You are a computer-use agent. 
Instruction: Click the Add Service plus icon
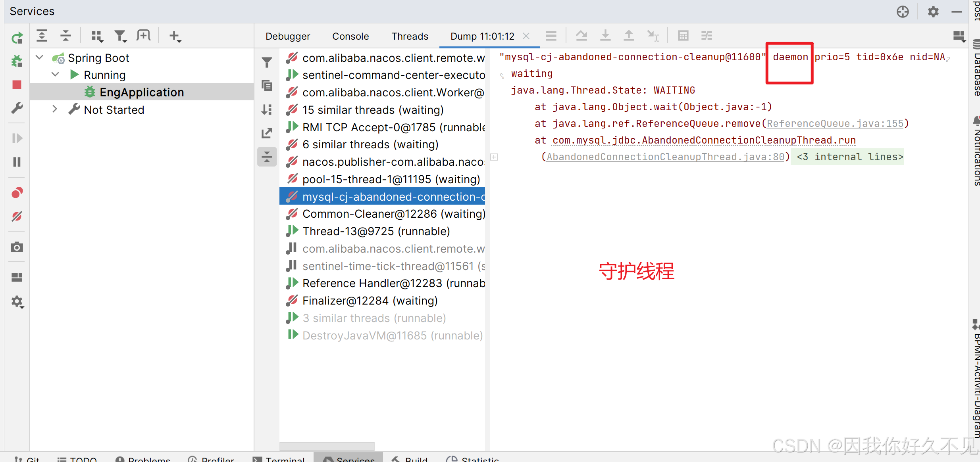click(x=175, y=36)
